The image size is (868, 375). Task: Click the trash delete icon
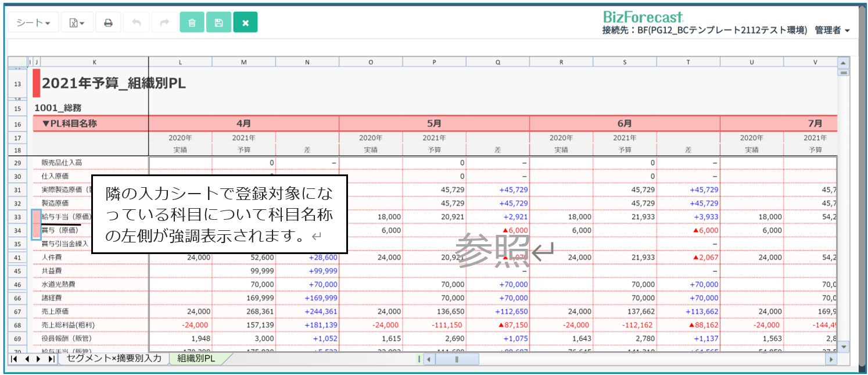pyautogui.click(x=192, y=23)
